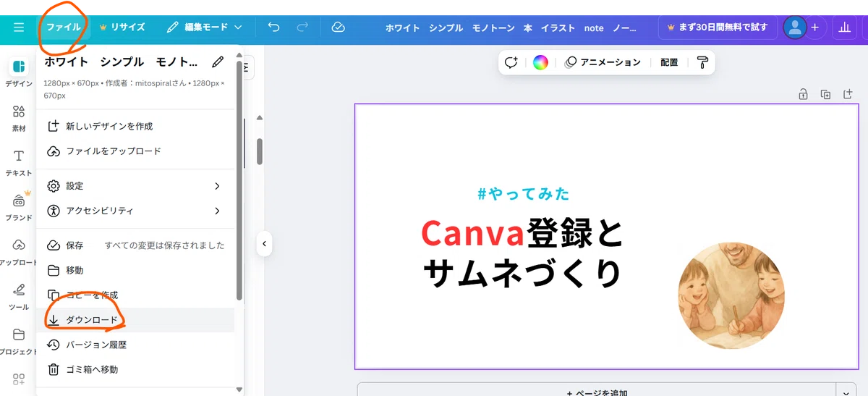Open the apps grid icon in sidebar
Viewport: 868px width, 396px height.
(x=19, y=379)
